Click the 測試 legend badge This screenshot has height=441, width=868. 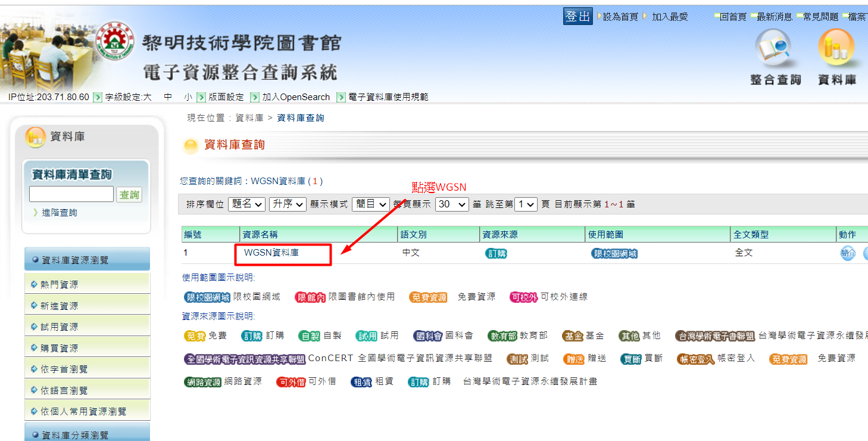click(x=517, y=359)
